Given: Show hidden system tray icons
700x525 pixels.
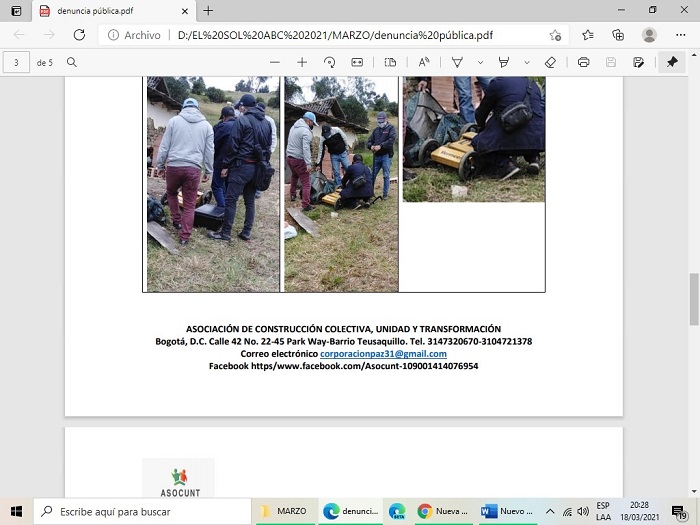Looking at the screenshot, I should (550, 512).
